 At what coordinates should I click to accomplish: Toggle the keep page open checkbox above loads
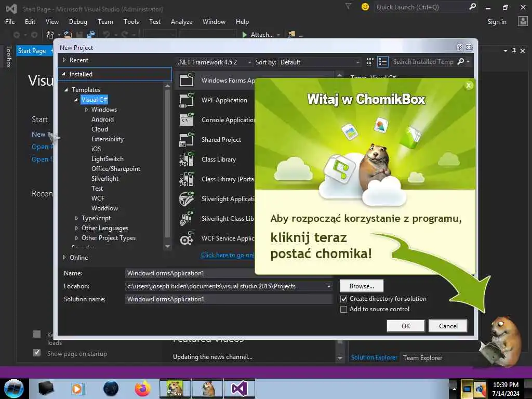(x=37, y=334)
